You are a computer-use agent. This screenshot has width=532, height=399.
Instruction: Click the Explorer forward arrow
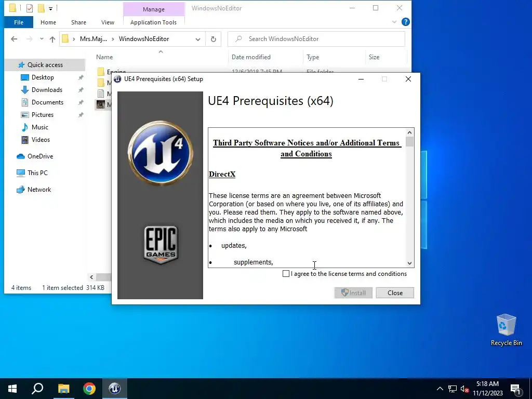click(30, 39)
